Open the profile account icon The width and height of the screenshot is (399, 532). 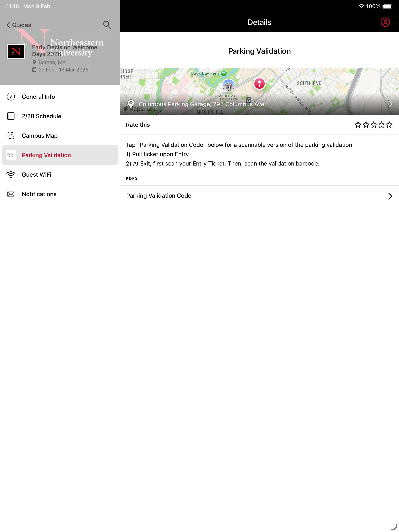385,22
